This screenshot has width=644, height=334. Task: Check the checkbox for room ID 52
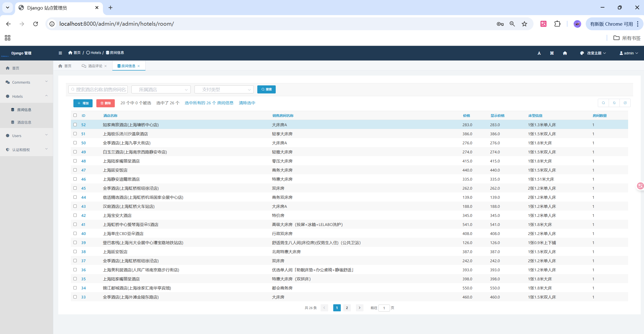tap(75, 125)
